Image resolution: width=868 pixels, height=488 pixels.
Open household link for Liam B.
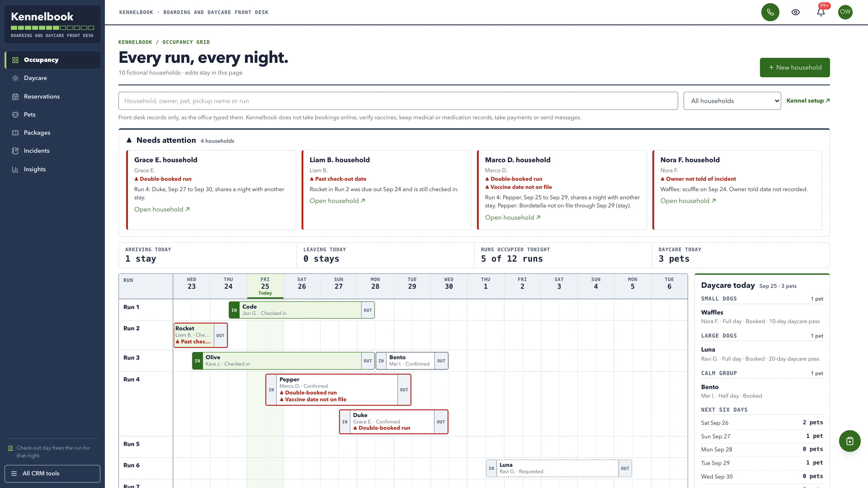[x=337, y=201]
